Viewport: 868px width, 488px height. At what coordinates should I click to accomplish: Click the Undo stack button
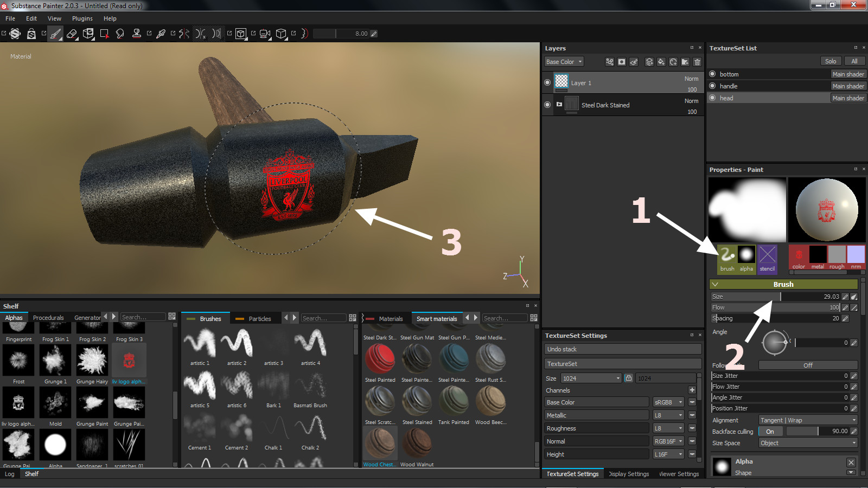[623, 349]
